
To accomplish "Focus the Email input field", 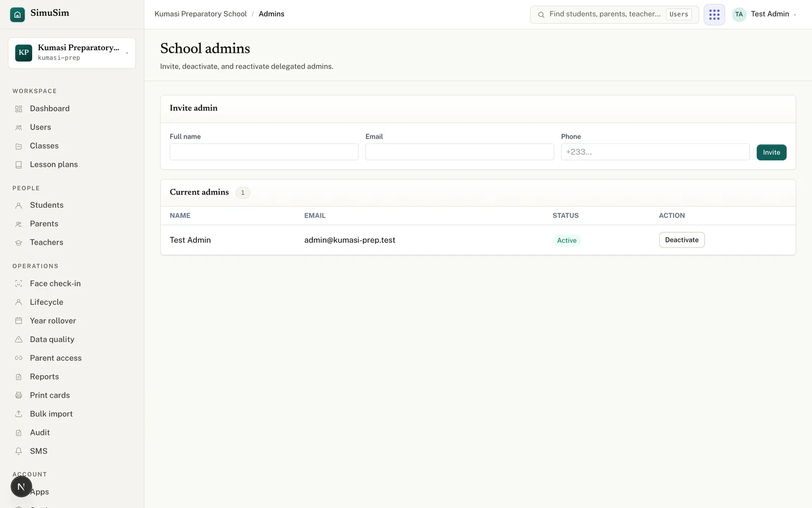I will (x=460, y=152).
